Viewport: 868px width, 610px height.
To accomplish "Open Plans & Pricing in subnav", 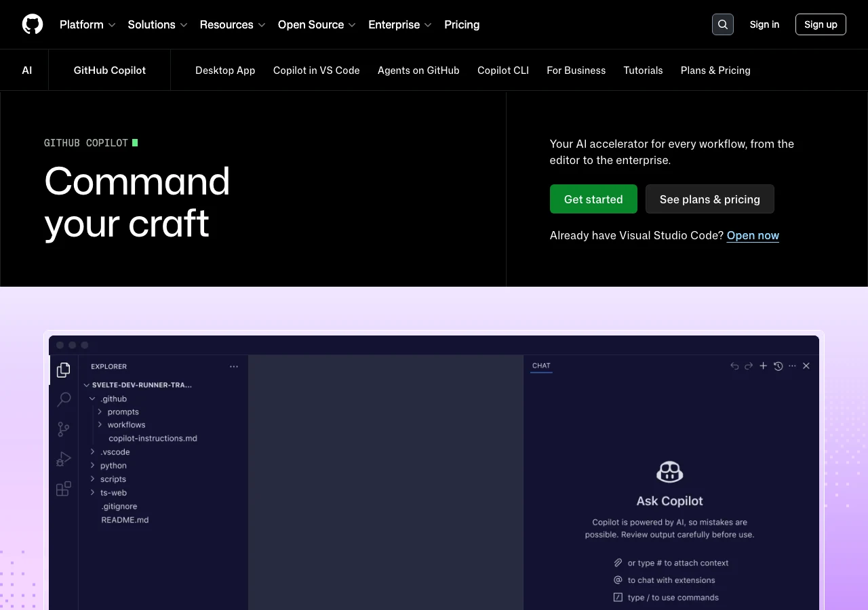I will [x=715, y=70].
